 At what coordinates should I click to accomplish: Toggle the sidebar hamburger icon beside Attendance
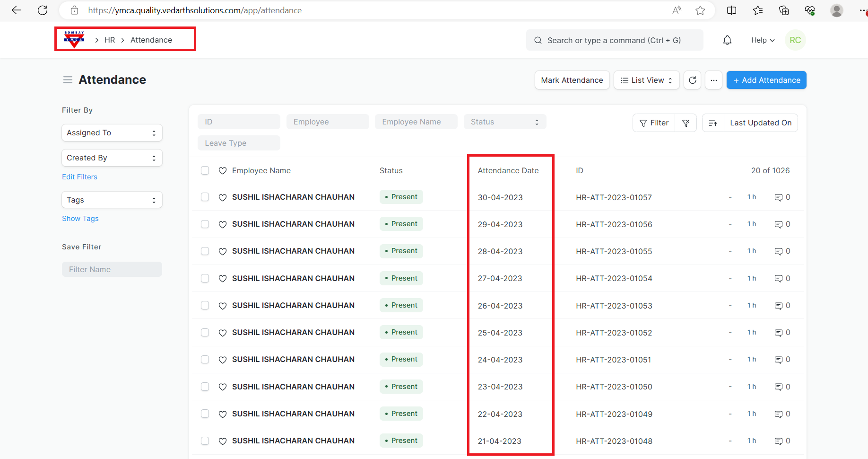[68, 80]
